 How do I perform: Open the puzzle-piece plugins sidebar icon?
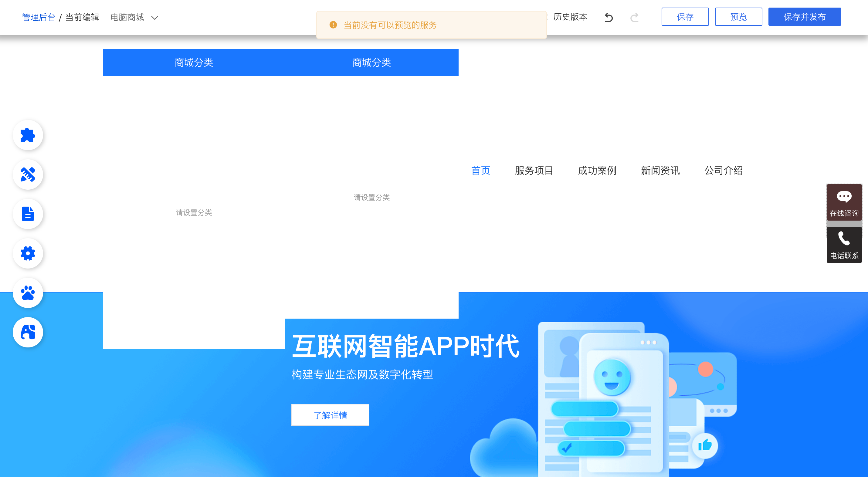click(28, 135)
